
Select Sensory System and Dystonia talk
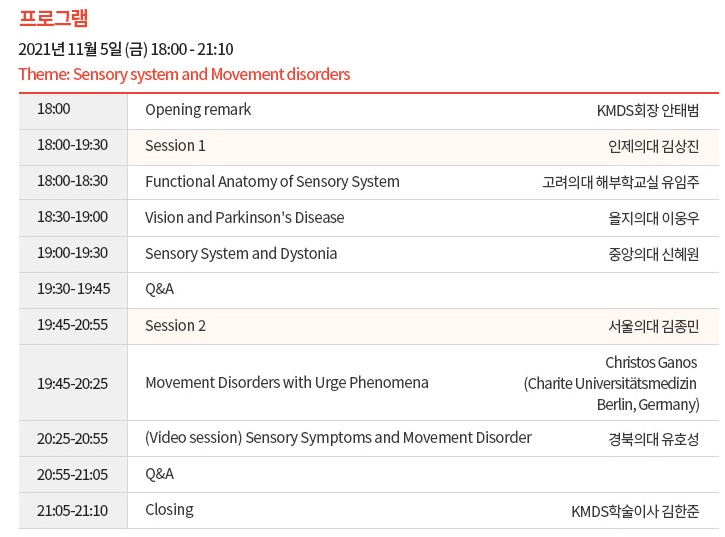click(241, 254)
